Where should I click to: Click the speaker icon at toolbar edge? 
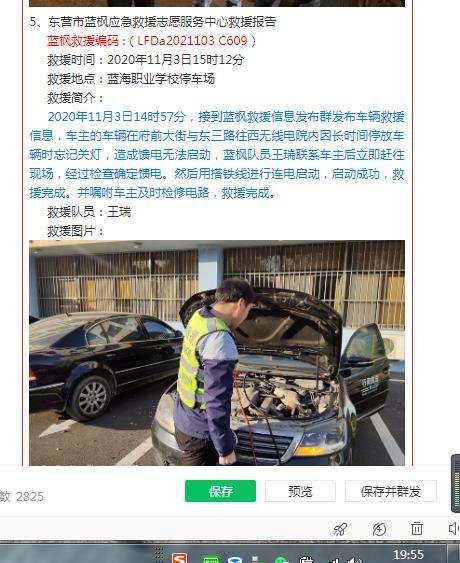pos(454,528)
